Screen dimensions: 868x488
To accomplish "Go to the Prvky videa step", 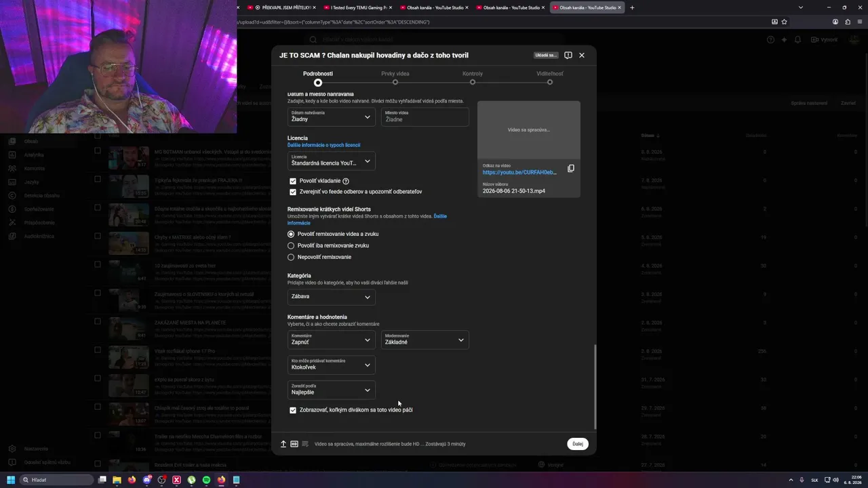I will tap(395, 78).
